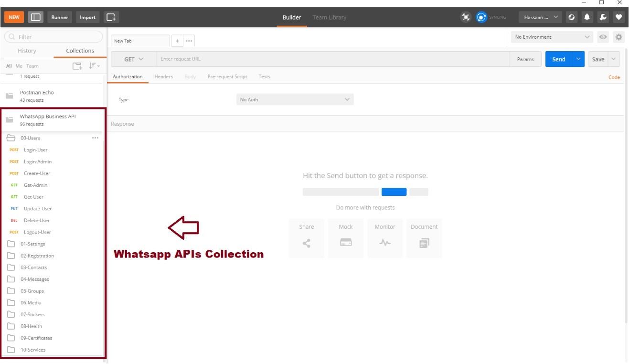
Task: Click the blue Send button
Action: click(x=558, y=59)
